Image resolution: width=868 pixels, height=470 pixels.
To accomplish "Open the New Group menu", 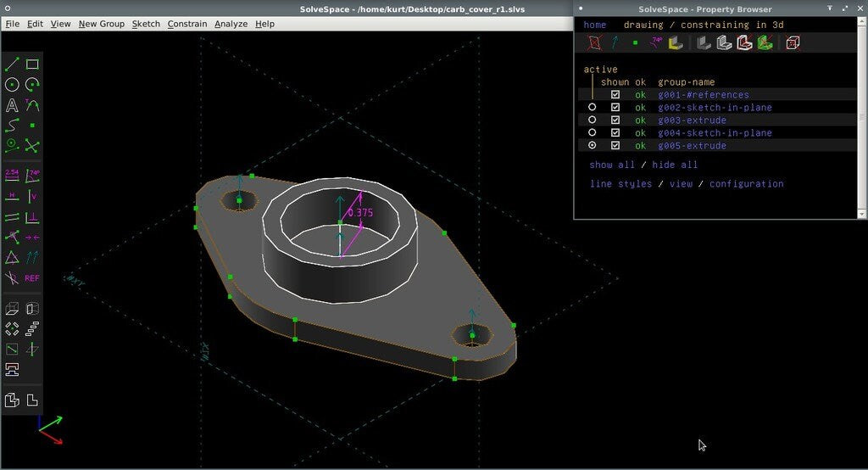I will 102,24.
